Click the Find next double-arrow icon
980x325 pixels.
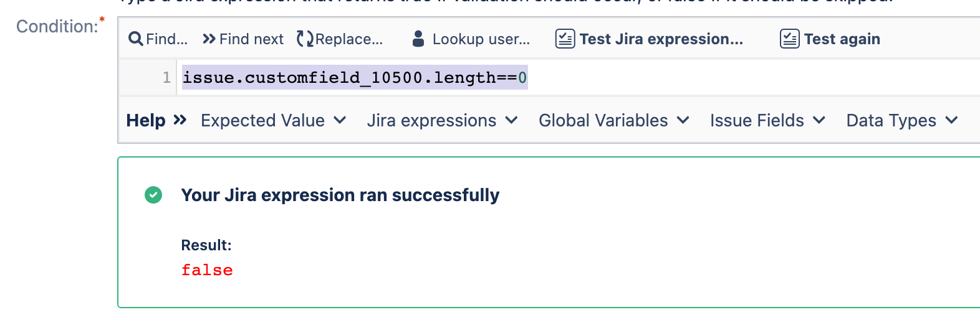click(209, 39)
